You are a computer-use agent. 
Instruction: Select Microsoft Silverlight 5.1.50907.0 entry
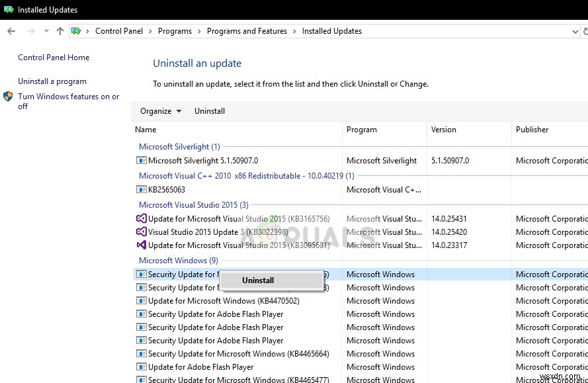click(203, 161)
